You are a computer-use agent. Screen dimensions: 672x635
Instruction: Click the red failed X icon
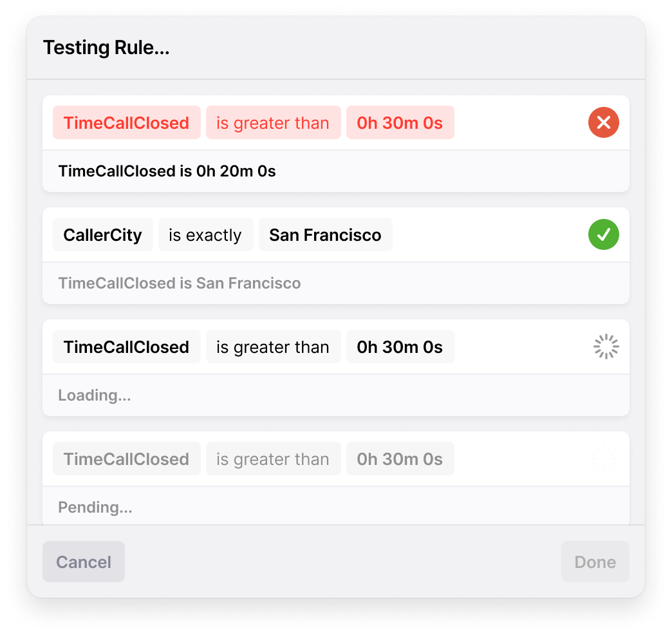(x=603, y=122)
